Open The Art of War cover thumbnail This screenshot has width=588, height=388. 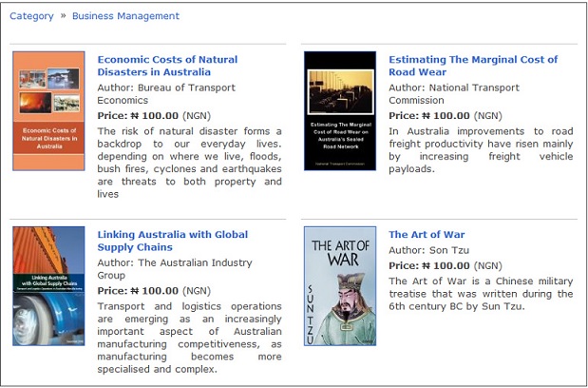(339, 285)
